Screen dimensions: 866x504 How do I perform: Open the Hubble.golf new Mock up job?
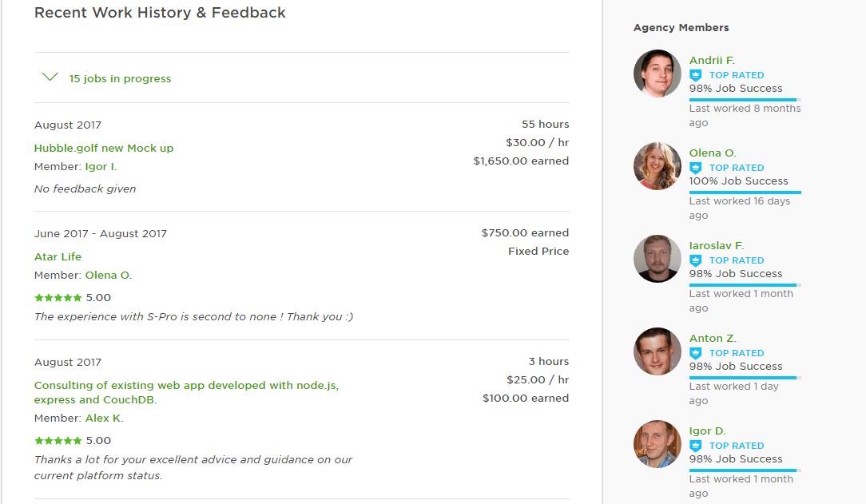(104, 148)
